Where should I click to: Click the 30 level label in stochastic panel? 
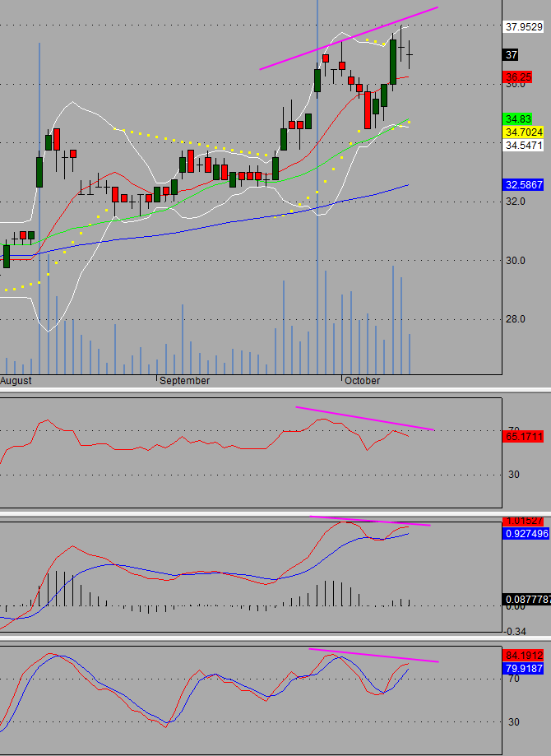point(514,721)
